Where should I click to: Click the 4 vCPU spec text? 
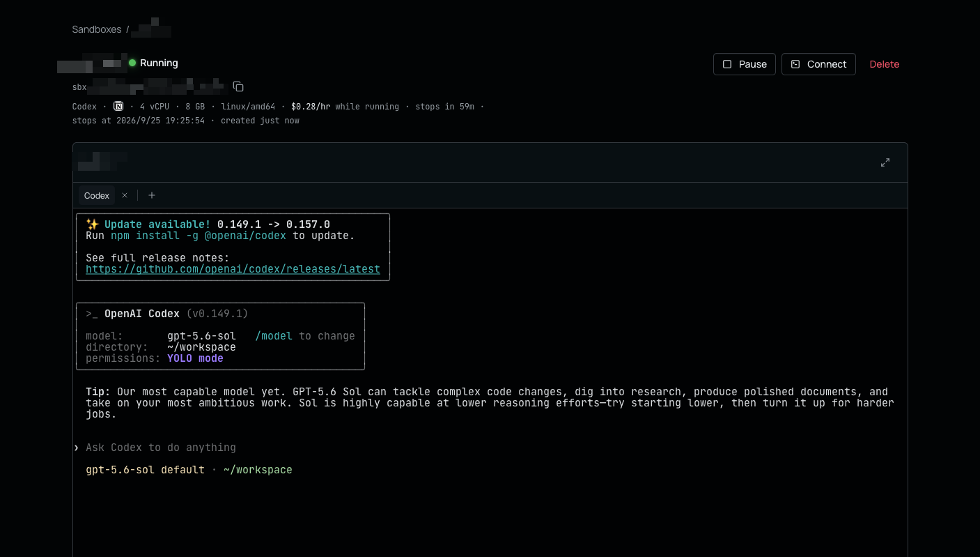(x=153, y=107)
